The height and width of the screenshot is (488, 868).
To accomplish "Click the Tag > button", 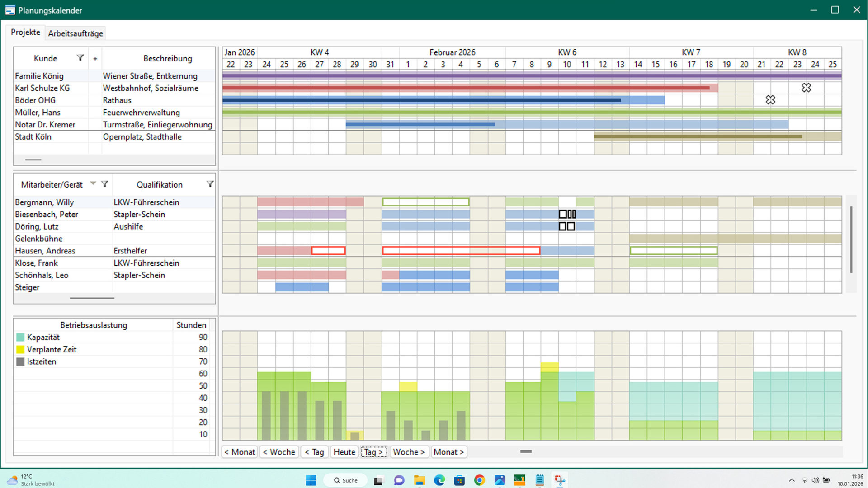I will [x=373, y=452].
